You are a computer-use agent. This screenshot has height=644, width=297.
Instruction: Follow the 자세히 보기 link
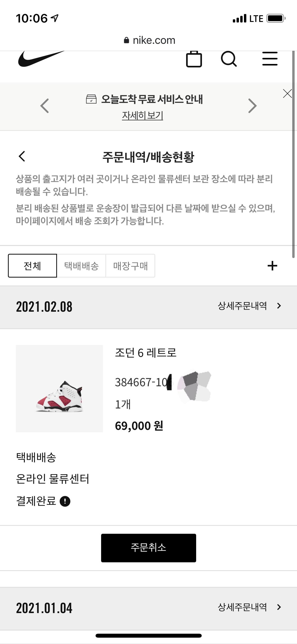click(x=143, y=116)
